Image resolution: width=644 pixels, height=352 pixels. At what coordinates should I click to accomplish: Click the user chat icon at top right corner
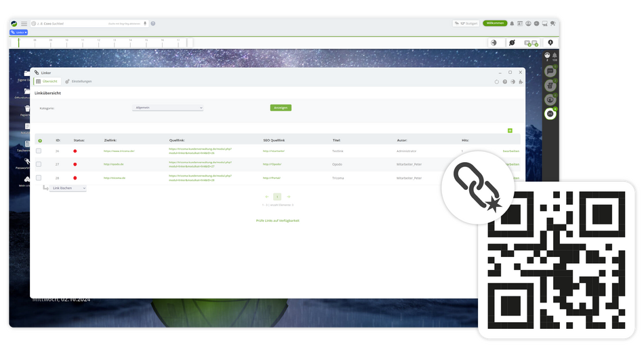pyautogui.click(x=553, y=24)
